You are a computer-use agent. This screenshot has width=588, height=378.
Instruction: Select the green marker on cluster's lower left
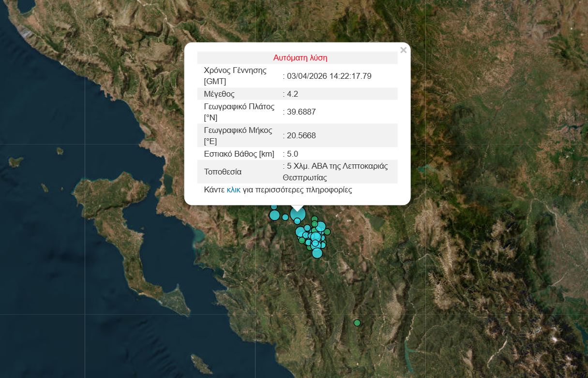point(302,240)
